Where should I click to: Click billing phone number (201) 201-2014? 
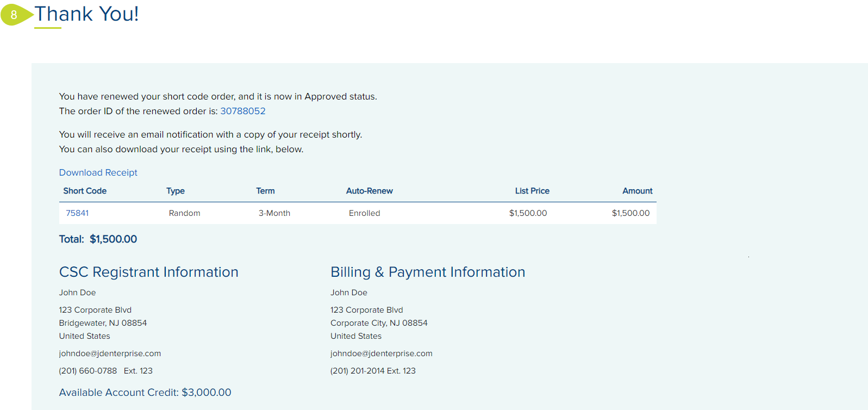point(357,371)
